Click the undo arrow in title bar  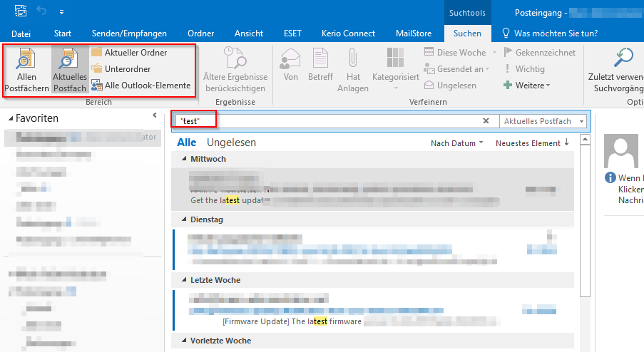click(41, 11)
